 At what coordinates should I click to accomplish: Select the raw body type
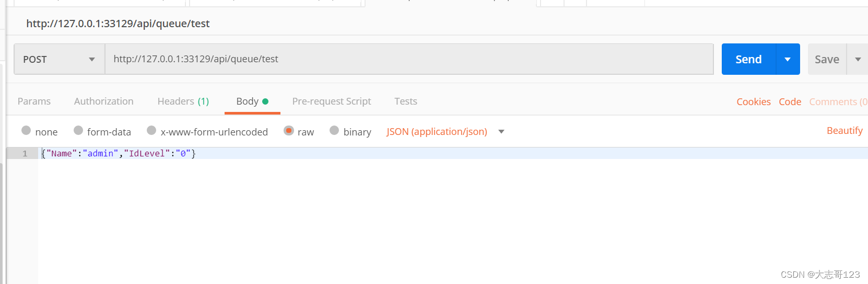click(289, 131)
